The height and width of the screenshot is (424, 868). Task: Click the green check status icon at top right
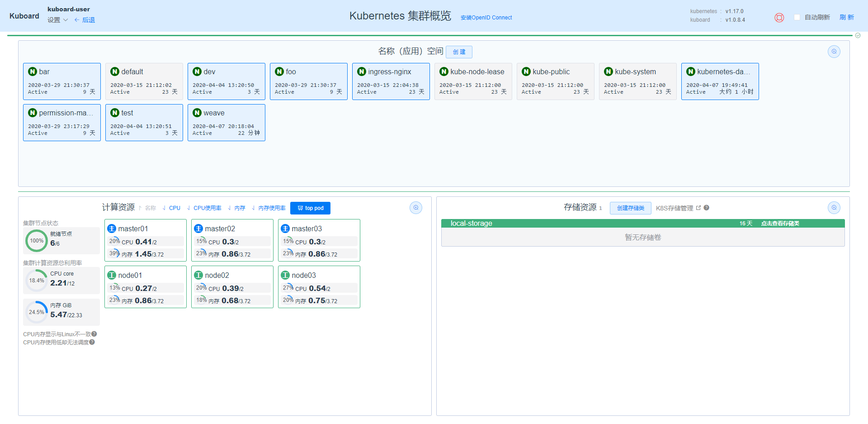[x=858, y=35]
